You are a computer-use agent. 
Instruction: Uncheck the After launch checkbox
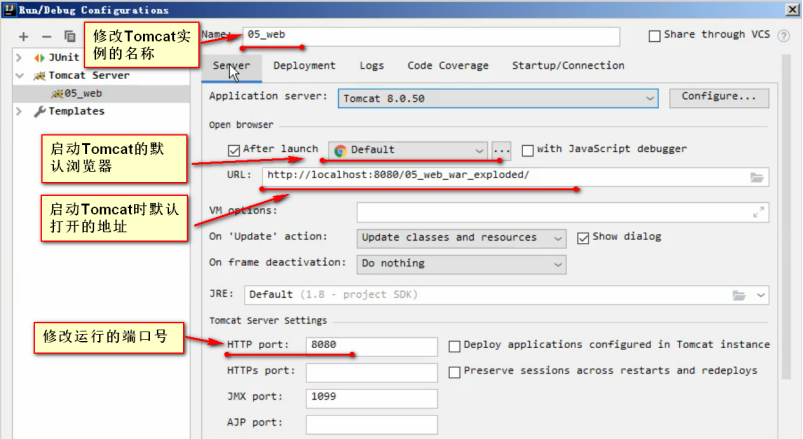(x=234, y=150)
